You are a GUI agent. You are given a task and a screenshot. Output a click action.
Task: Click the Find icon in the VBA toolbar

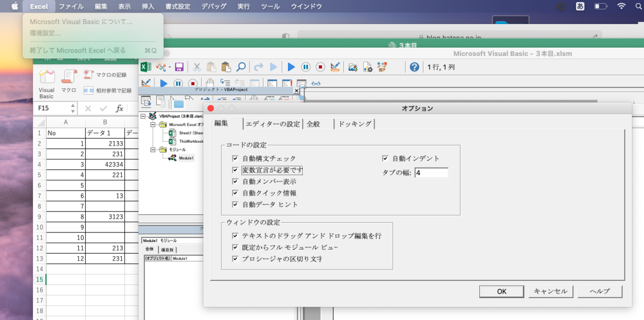pos(241,67)
